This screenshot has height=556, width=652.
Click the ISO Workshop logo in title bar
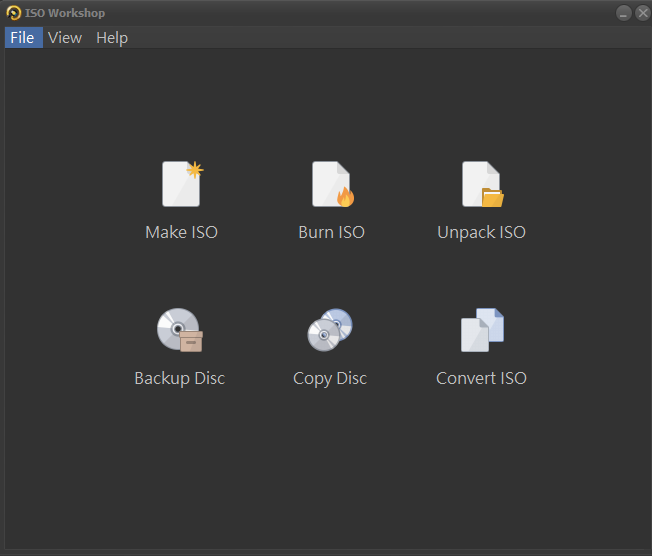tap(13, 13)
